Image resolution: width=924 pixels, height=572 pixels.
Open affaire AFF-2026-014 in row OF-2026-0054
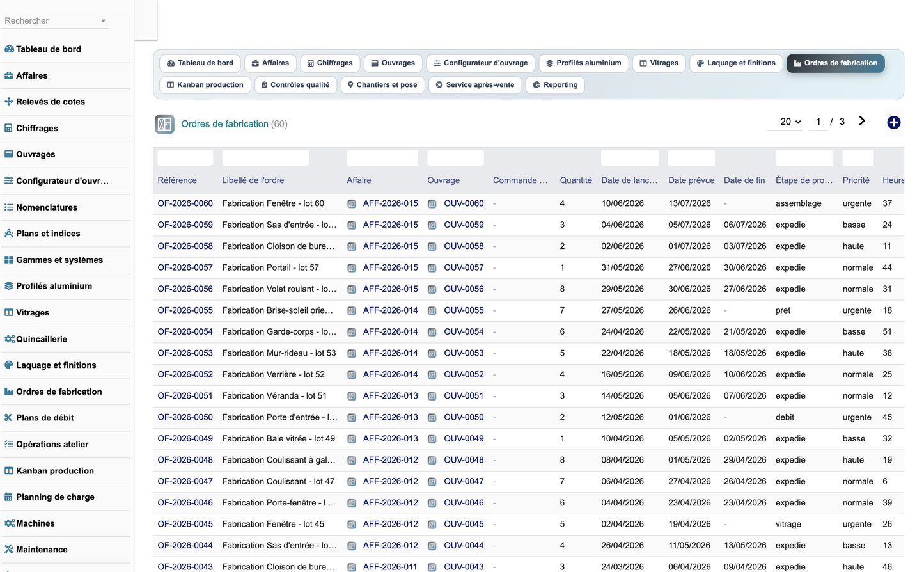pos(391,331)
